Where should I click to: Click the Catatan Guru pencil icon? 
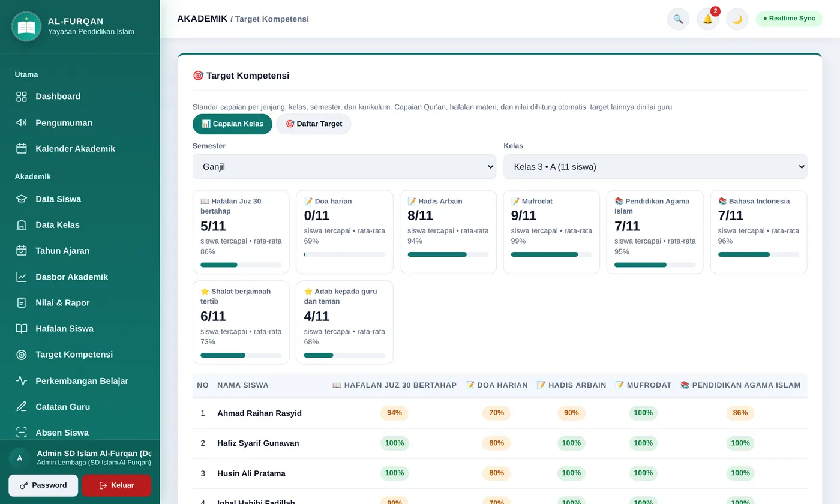(x=22, y=407)
